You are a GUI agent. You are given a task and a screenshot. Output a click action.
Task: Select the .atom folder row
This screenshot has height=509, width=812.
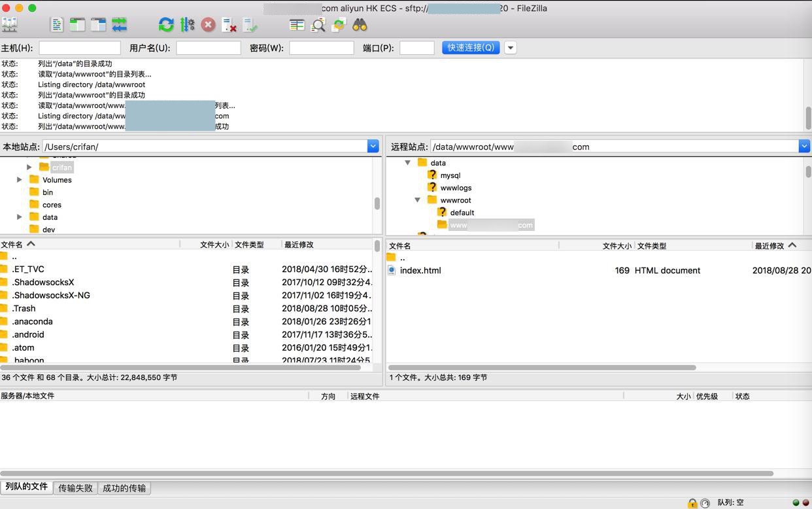pyautogui.click(x=186, y=347)
